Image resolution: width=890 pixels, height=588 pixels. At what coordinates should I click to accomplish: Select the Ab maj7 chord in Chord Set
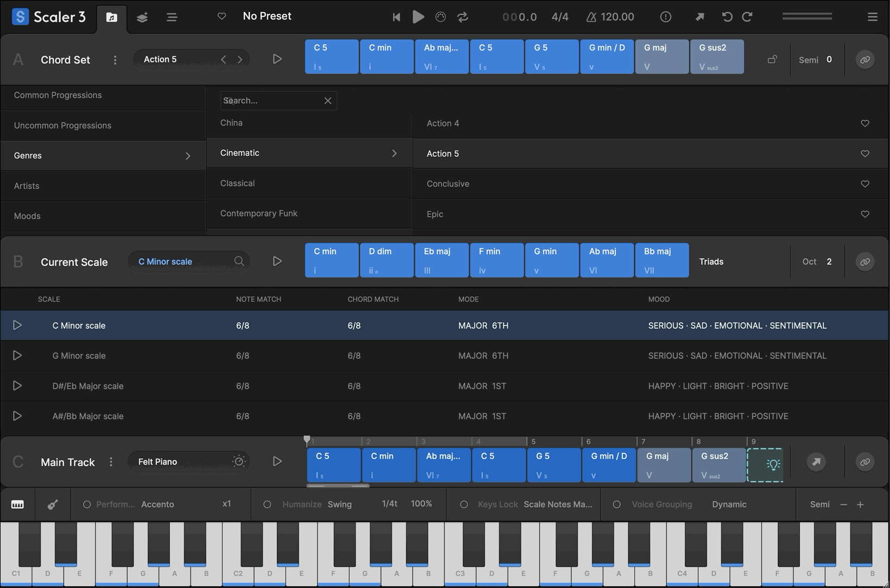coord(442,56)
